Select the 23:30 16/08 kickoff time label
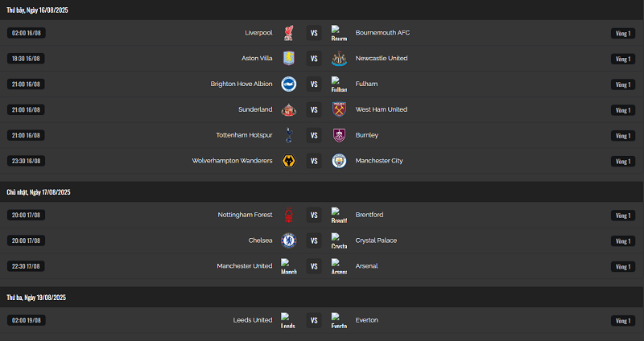The width and height of the screenshot is (644, 341). (27, 161)
